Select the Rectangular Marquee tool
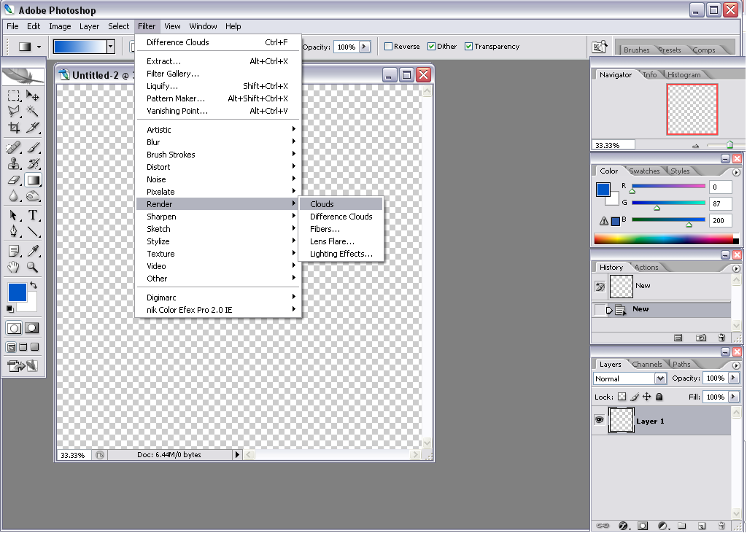Viewport: 747px width, 560px height. coord(14,96)
